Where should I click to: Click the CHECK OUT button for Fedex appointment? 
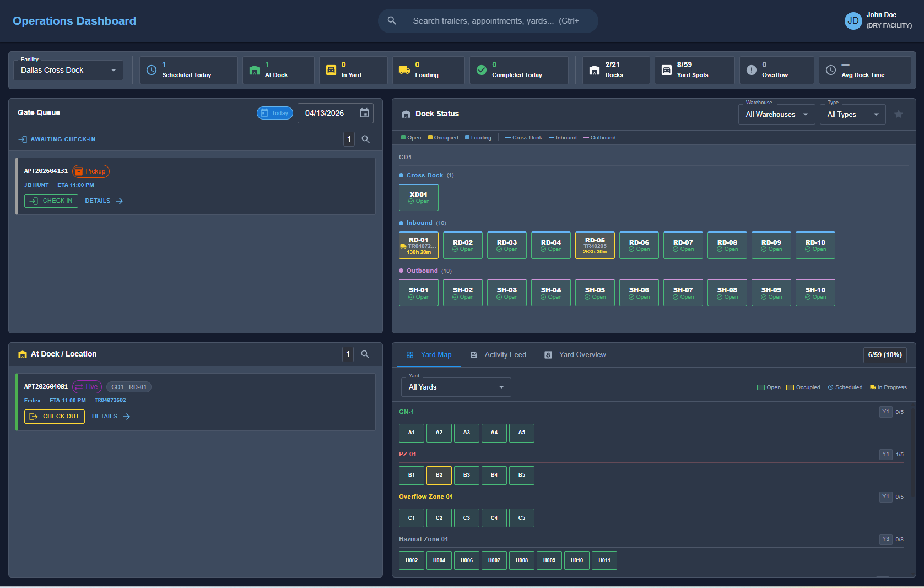point(55,417)
